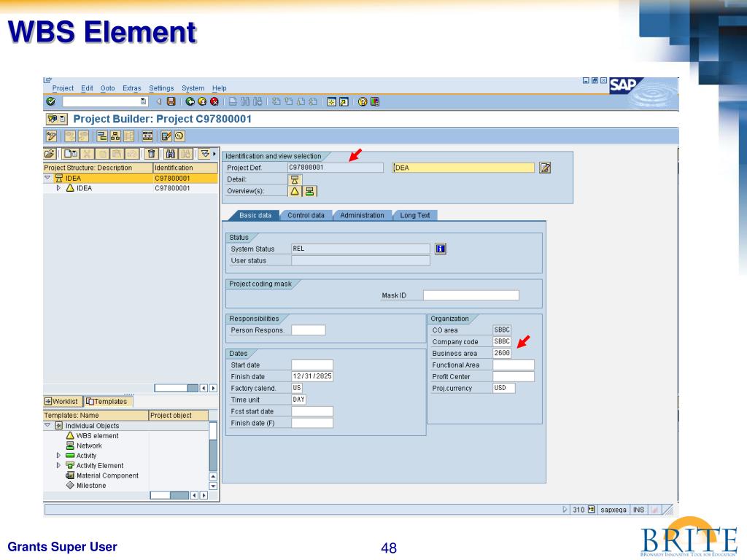Click the edit icon beside the description field

(545, 168)
